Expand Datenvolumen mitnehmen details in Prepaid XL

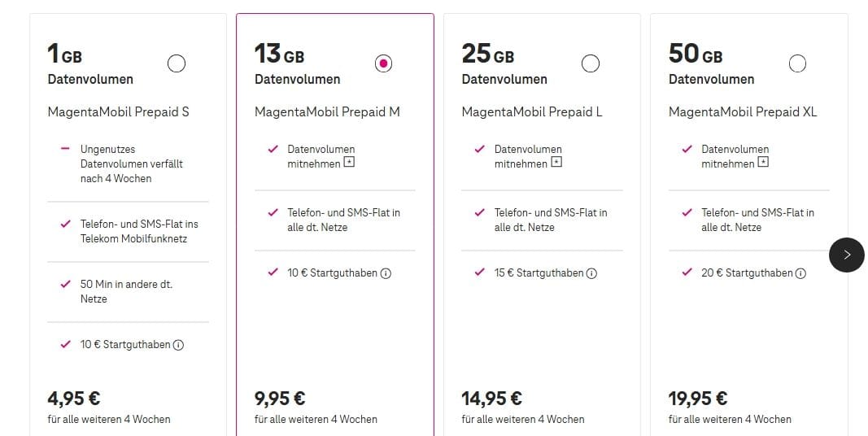[x=764, y=163]
